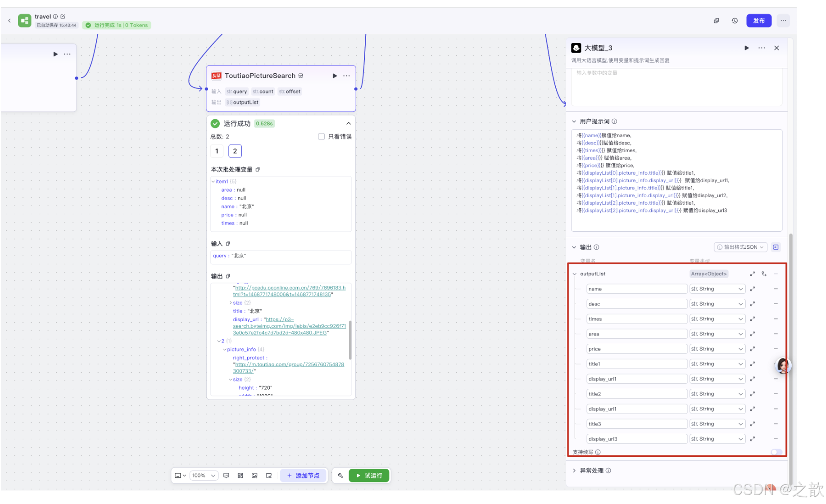Screen dimensions: 826x504
Task: Select batch result page 1
Action: click(217, 151)
